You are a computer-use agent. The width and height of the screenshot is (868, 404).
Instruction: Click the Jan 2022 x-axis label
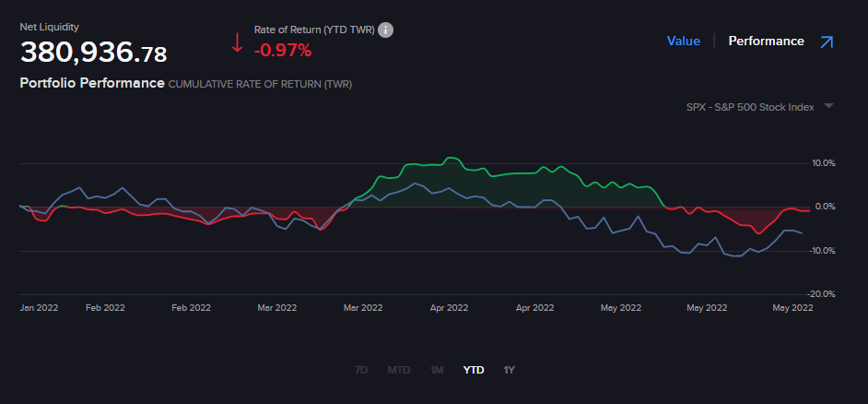click(39, 308)
